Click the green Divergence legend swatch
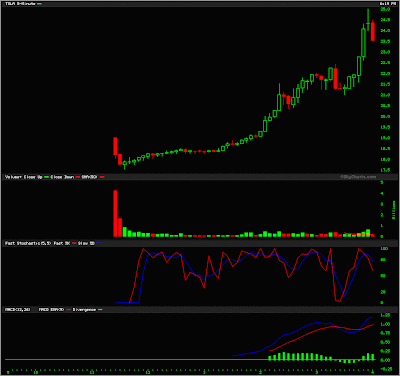 (100, 310)
